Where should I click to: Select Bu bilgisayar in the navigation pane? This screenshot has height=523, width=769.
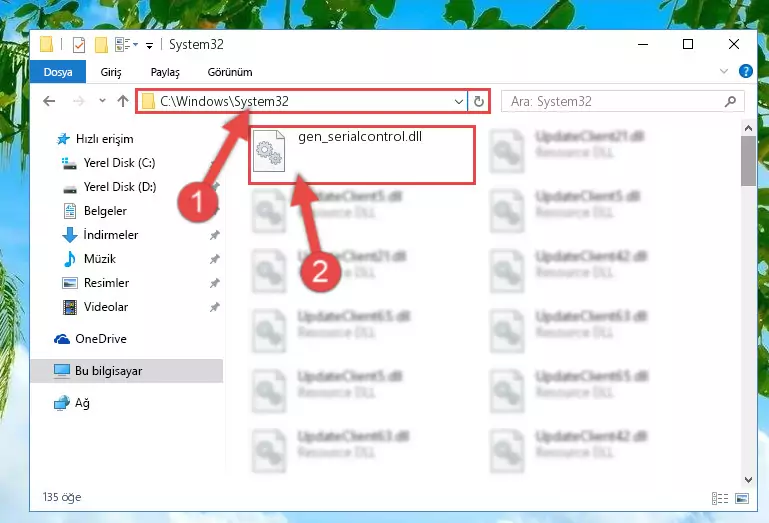127,371
